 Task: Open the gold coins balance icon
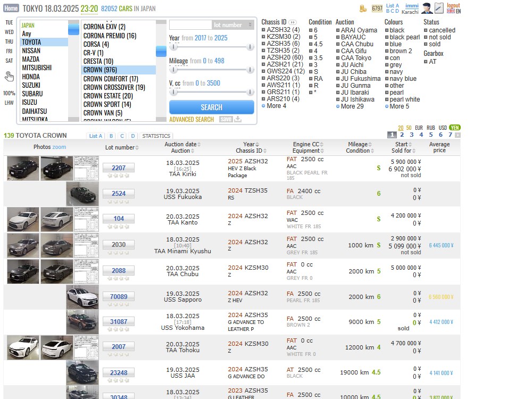363,9
